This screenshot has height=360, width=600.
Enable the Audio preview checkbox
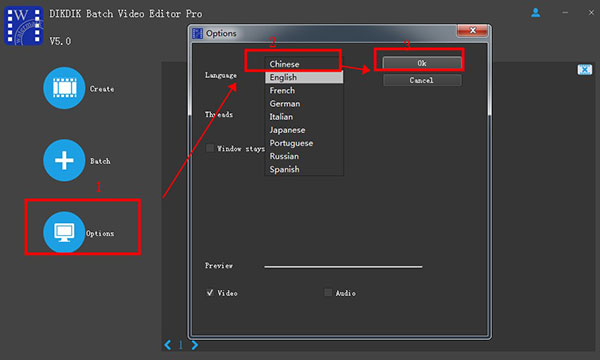(328, 293)
